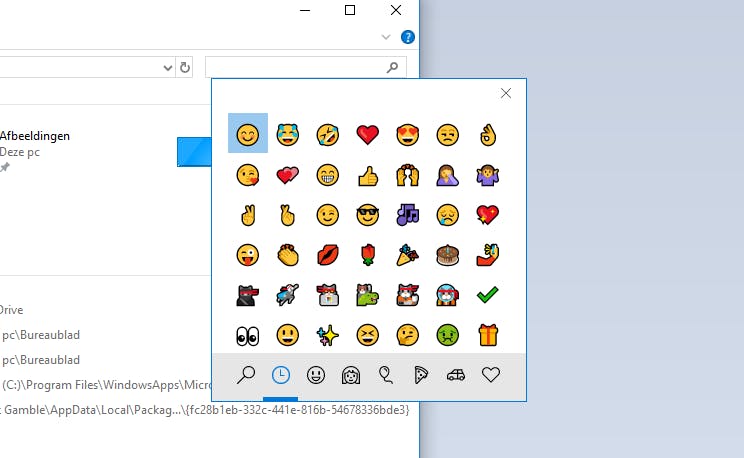Switch to the heart symbols category tab
Image resolution: width=744 pixels, height=458 pixels.
point(491,375)
